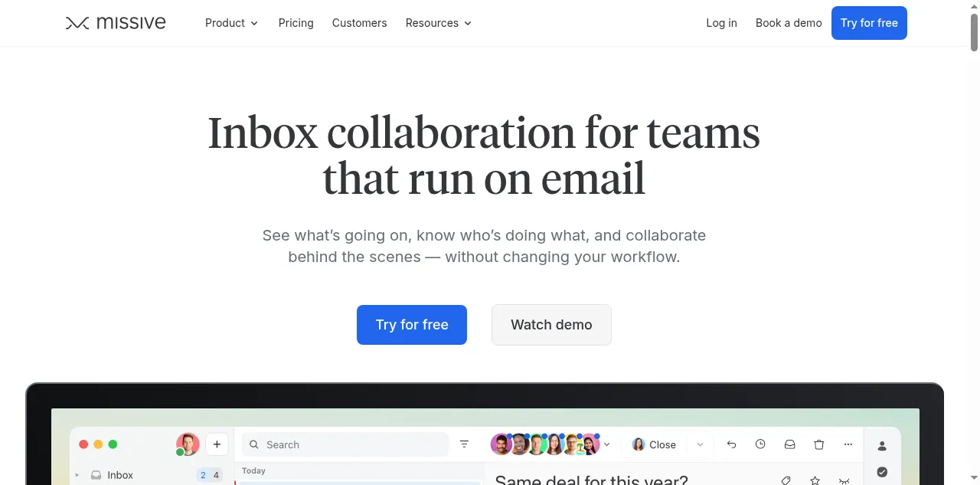The image size is (980, 485).
Task: Click the "Same deal for this year?" subject
Action: click(591, 480)
